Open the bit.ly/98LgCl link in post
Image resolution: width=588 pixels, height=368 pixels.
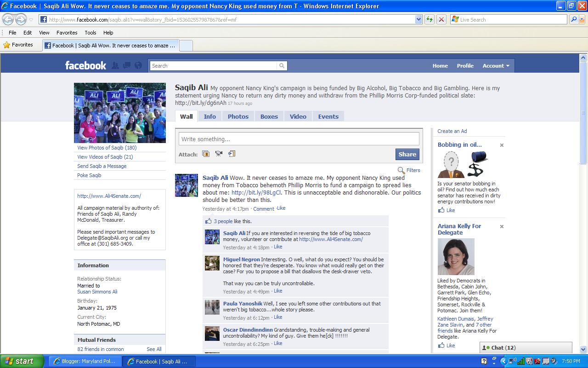point(256,193)
